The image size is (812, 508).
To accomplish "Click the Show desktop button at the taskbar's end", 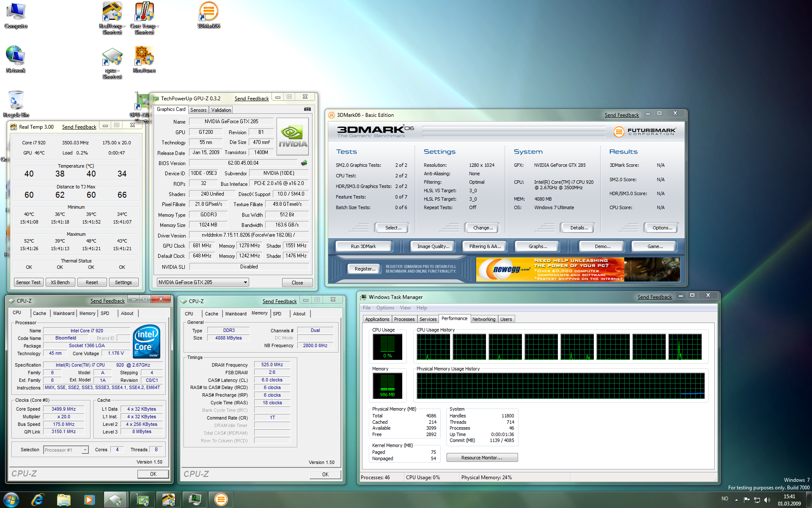I will coord(809,500).
